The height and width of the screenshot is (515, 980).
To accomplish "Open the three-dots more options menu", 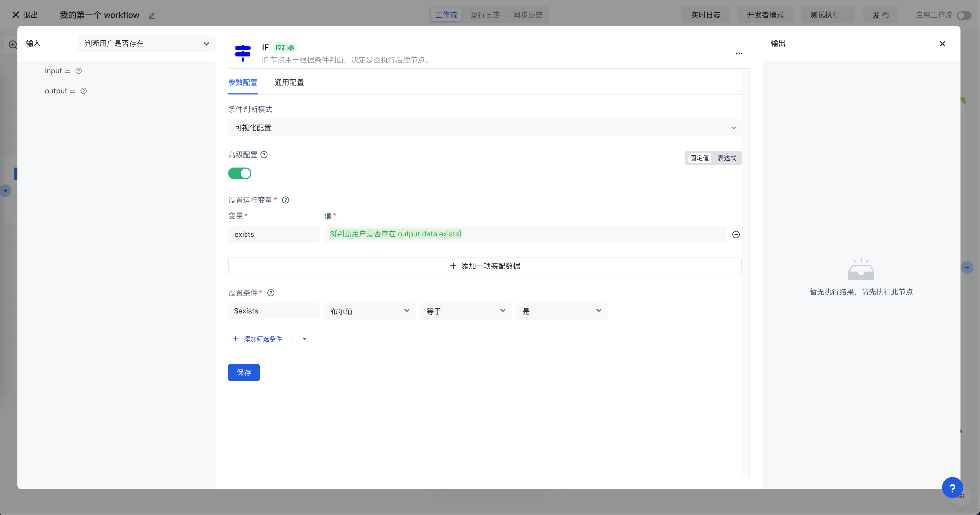I will tap(739, 53).
